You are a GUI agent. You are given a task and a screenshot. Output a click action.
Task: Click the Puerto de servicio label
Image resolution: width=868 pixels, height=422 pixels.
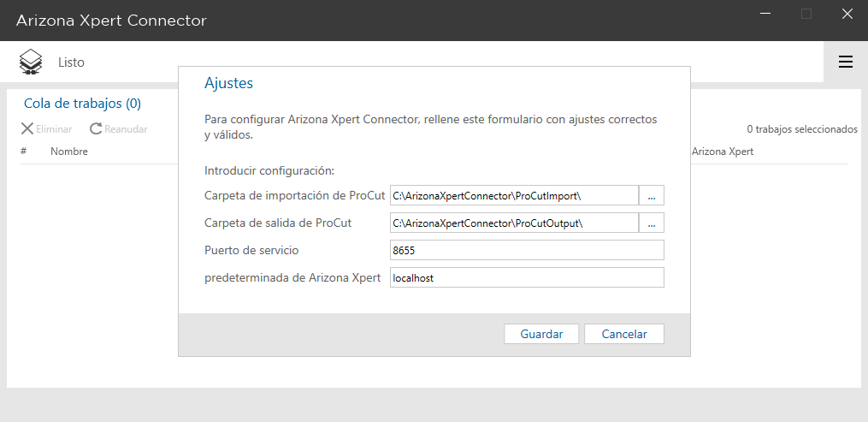(x=251, y=250)
